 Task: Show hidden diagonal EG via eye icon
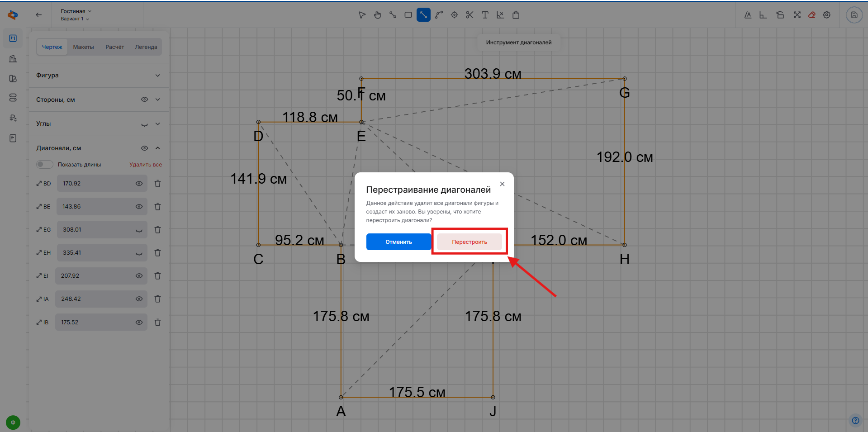point(139,230)
